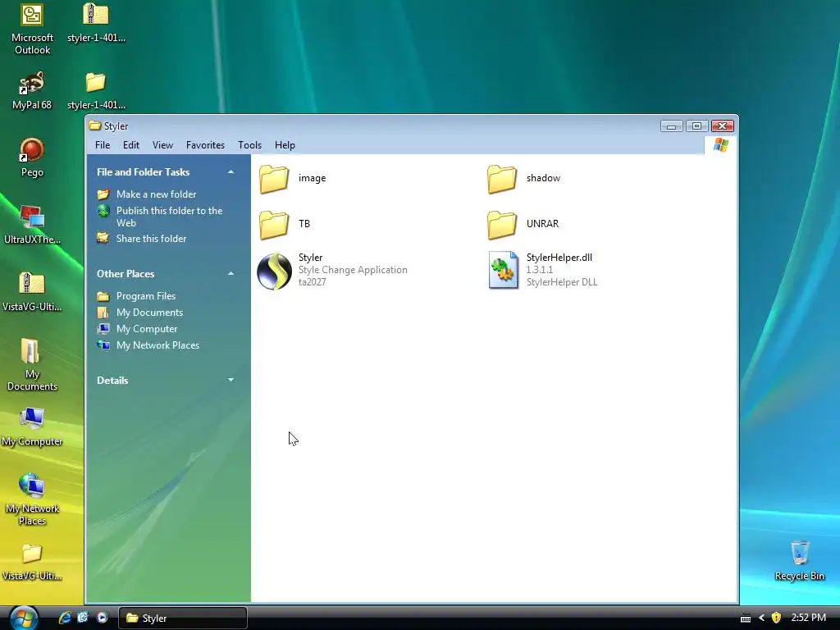Show hidden tray icons arrow
Image resolution: width=840 pixels, height=630 pixels.
761,618
